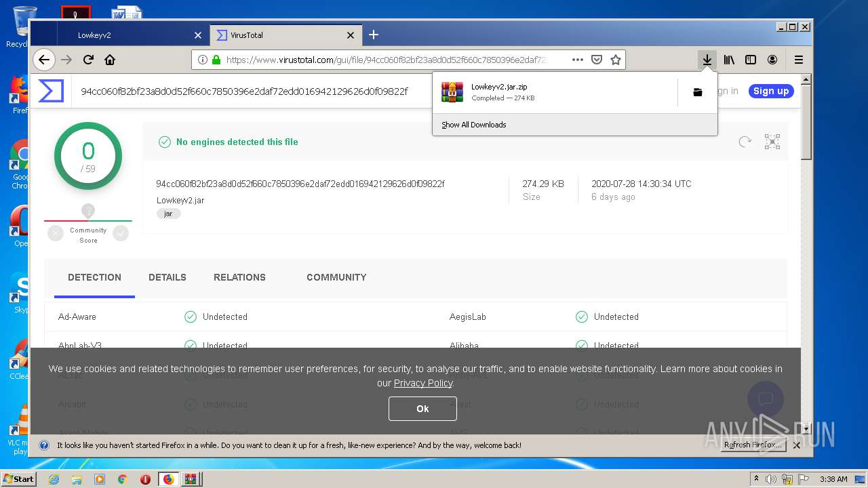Go back to the previous page

pyautogui.click(x=44, y=60)
